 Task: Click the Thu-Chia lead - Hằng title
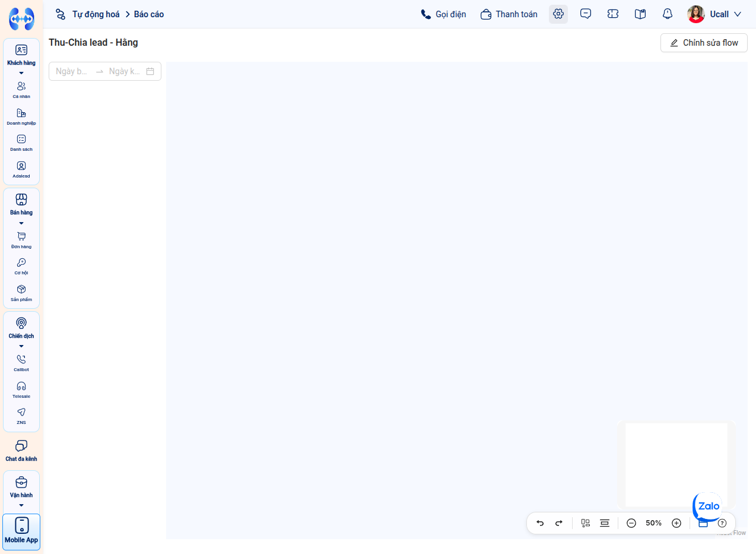point(93,43)
